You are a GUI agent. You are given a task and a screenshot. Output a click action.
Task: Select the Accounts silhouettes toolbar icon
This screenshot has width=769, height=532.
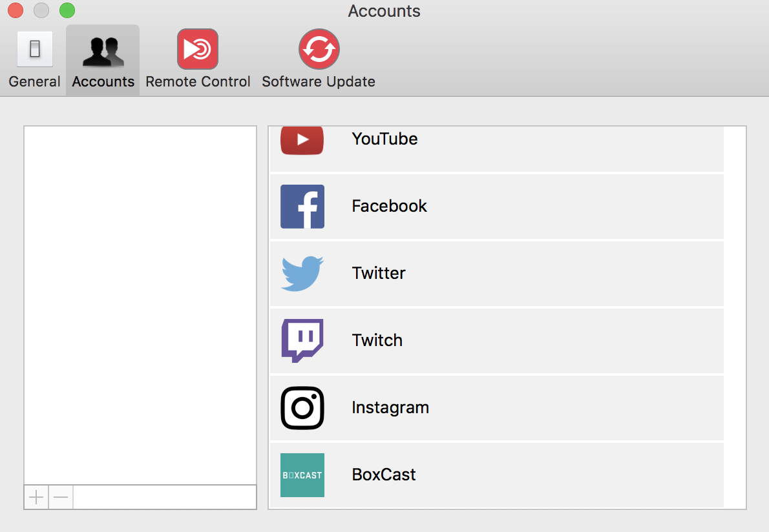103,52
